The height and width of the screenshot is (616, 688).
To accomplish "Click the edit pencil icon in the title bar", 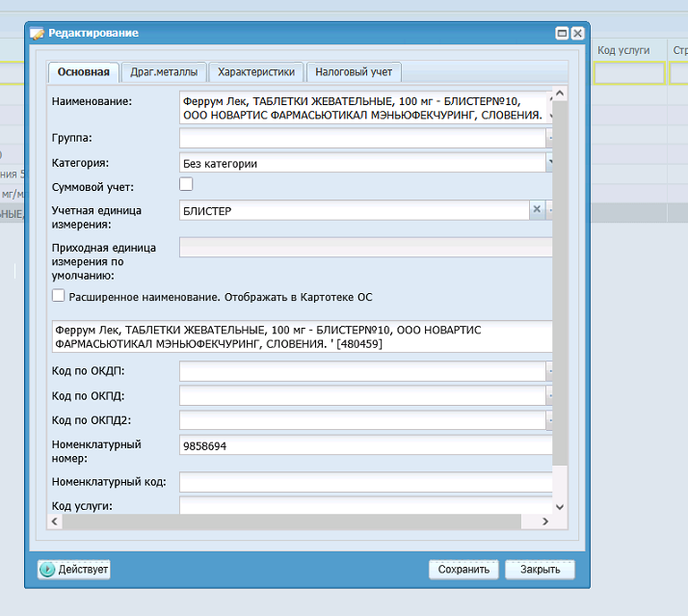I will pos(37,34).
